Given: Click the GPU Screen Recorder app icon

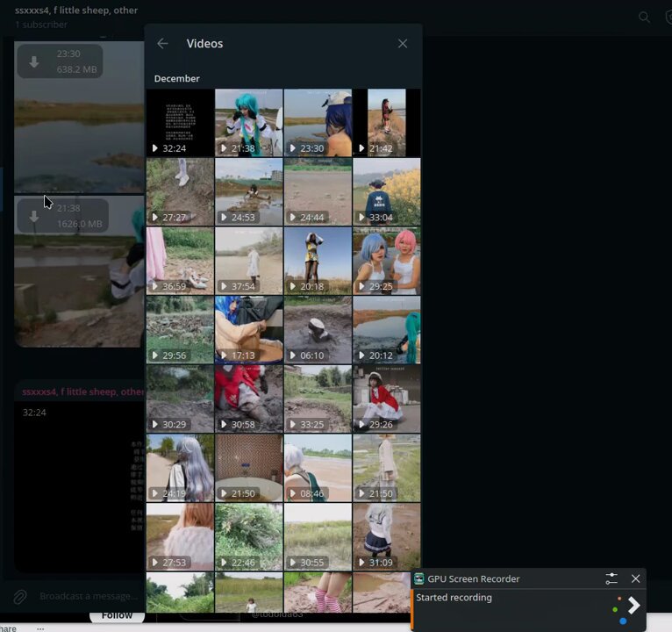Looking at the screenshot, I should tap(419, 578).
